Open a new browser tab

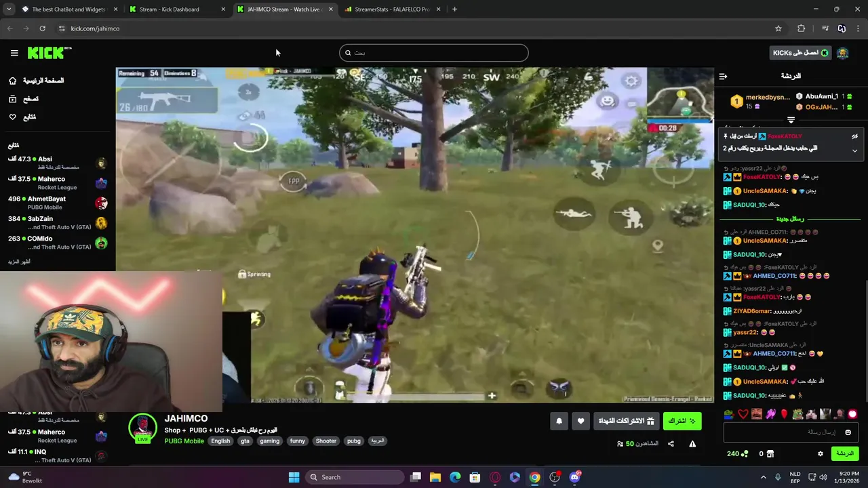pyautogui.click(x=454, y=9)
